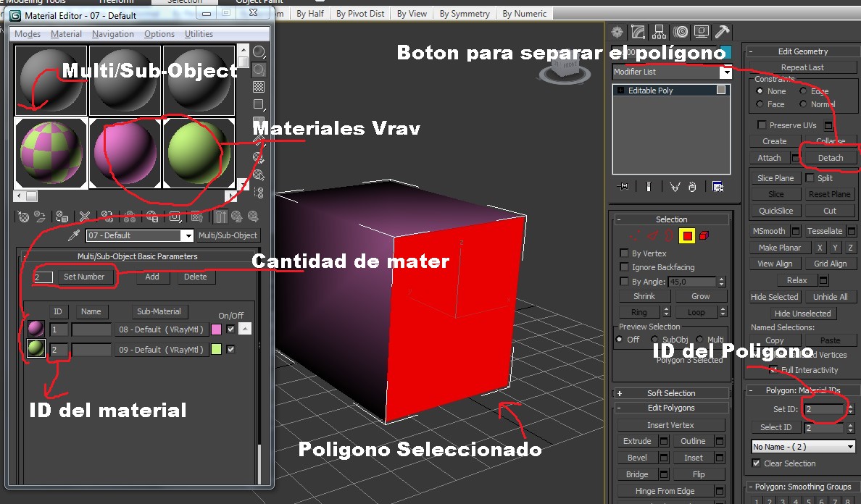Click the Select ID button
Image resolution: width=861 pixels, height=504 pixels.
pyautogui.click(x=775, y=427)
